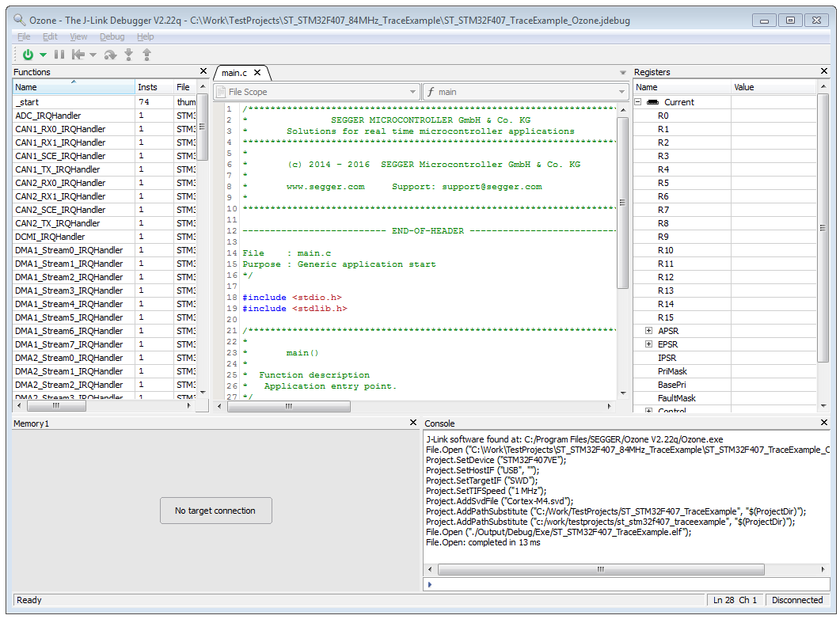The height and width of the screenshot is (619, 840).
Task: Select DMA1_Stream7_IRQHandler function row
Action: pyautogui.click(x=105, y=344)
